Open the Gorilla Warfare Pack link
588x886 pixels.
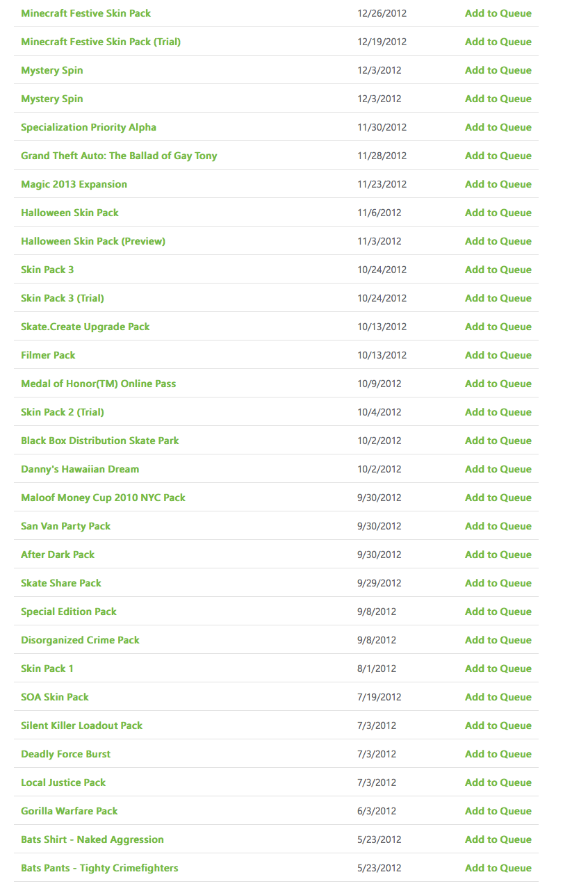[x=70, y=811]
